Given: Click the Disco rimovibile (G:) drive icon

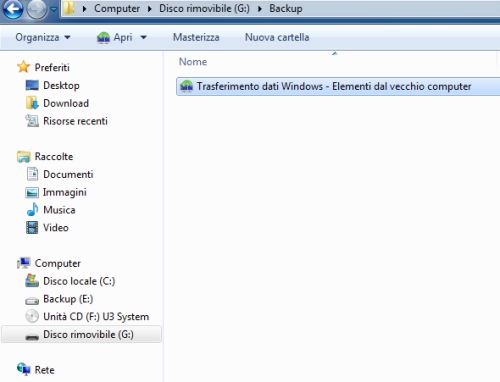Looking at the screenshot, I should (x=32, y=336).
